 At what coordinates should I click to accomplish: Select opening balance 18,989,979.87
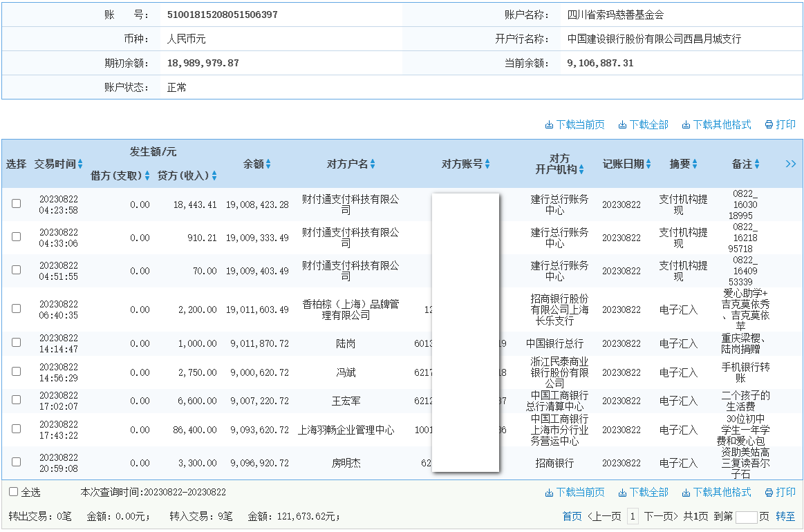pos(203,64)
